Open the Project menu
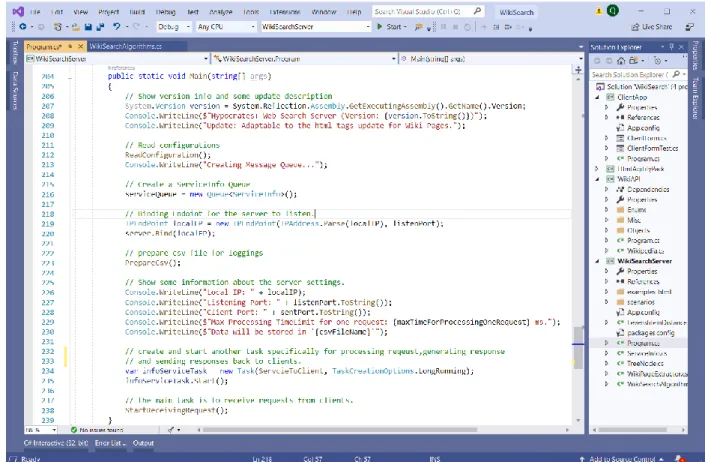Screen dimensions: 705x462 pos(108,12)
